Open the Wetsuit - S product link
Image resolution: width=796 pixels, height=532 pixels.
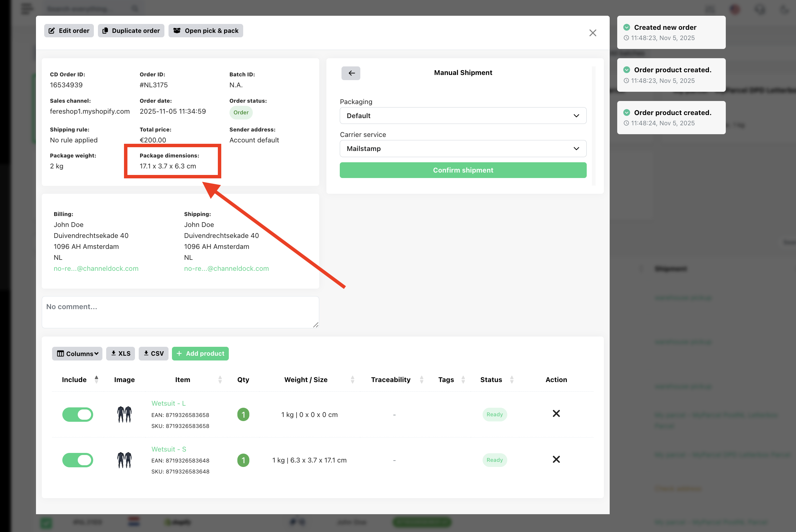[x=169, y=449]
